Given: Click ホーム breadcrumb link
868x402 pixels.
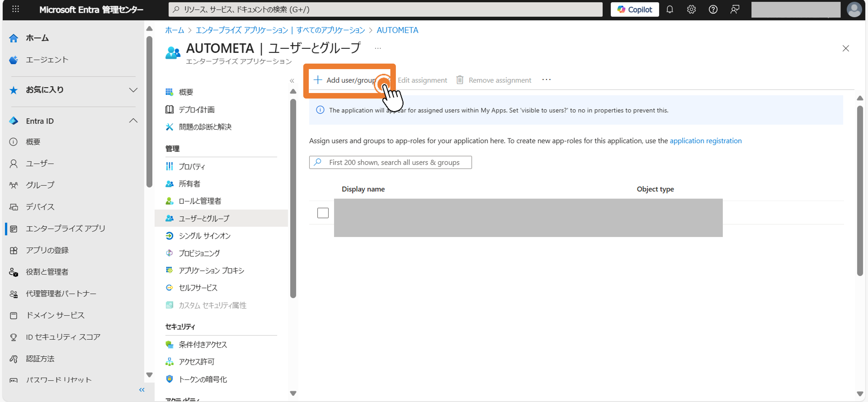Looking at the screenshot, I should 174,30.
